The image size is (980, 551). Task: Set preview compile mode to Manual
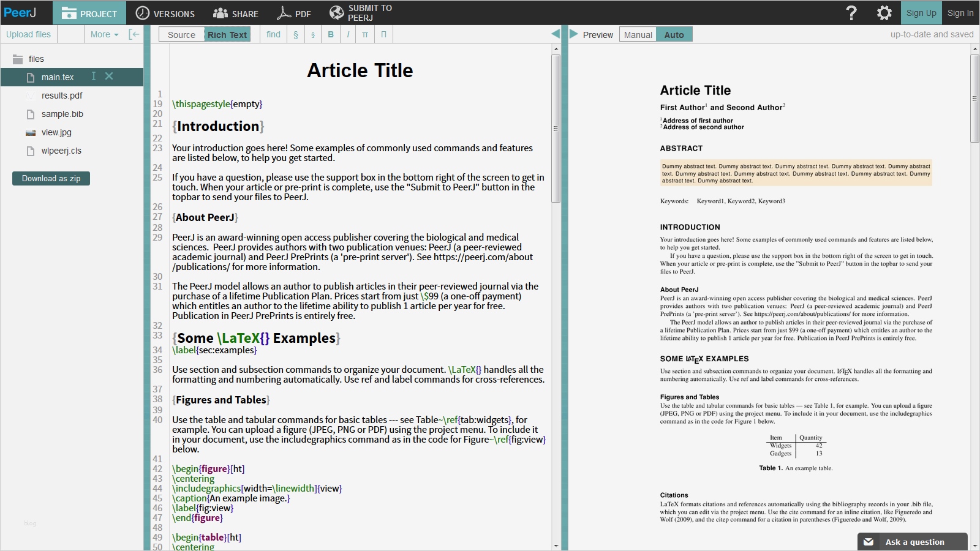pyautogui.click(x=638, y=35)
